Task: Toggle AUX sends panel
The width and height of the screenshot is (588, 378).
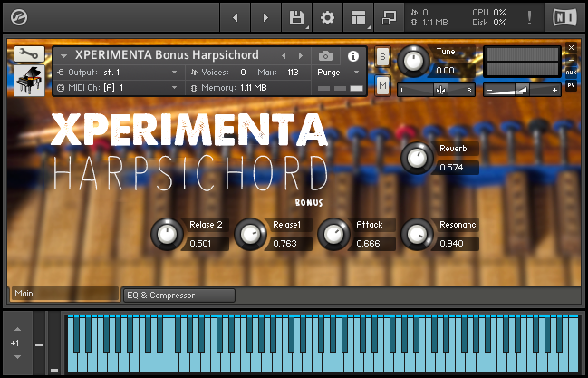Action: click(571, 73)
